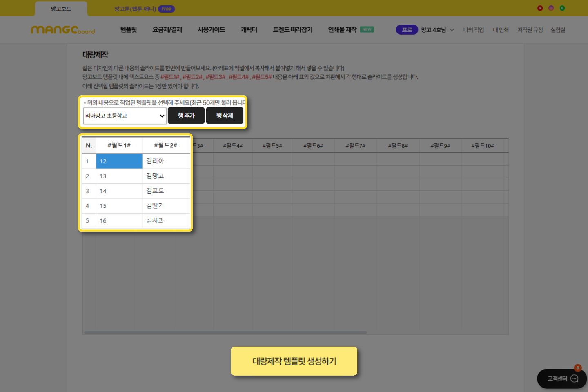Expand the 망고 4호님 account menu
Image resolution: width=588 pixels, height=392 pixels.
point(437,30)
